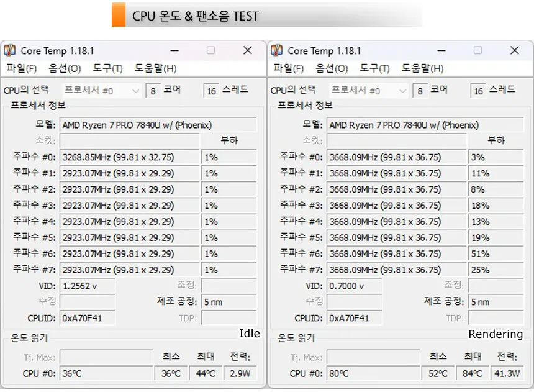This screenshot has height=392, width=534.
Task: Expand 프로세서 #0 dropdown in right window
Action: coord(369,91)
